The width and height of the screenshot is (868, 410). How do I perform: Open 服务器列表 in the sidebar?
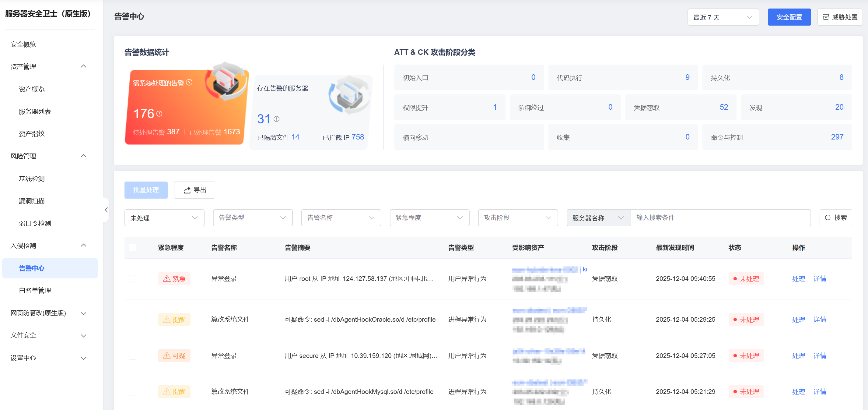35,111
